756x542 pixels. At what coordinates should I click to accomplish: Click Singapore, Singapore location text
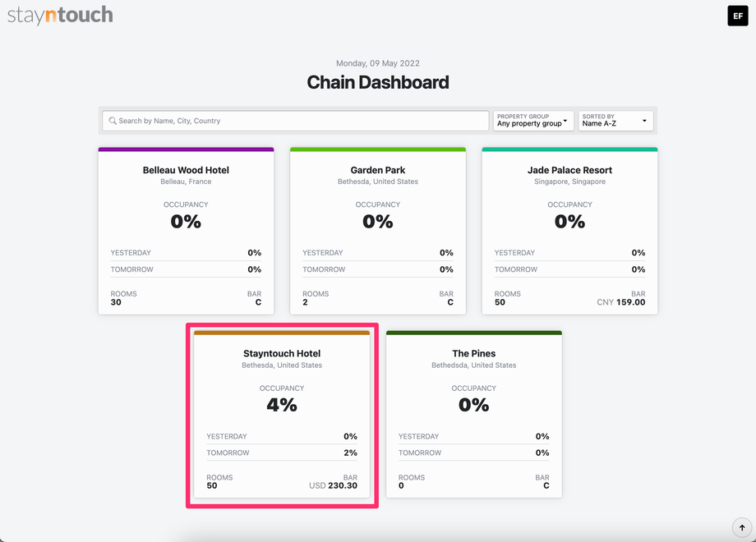(x=569, y=181)
